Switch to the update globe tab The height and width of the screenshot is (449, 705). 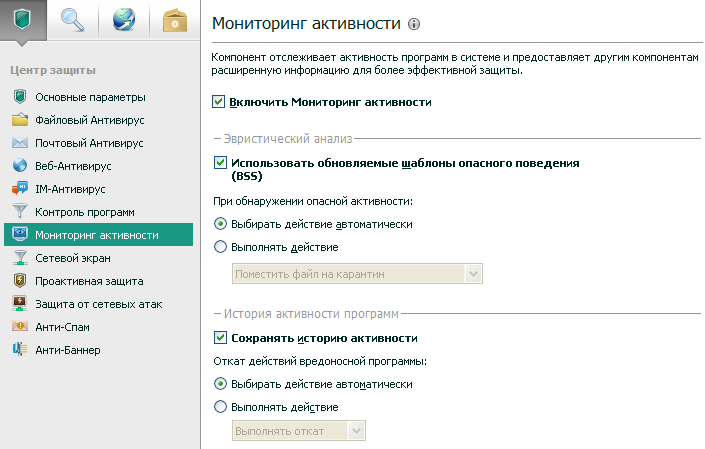[x=124, y=20]
